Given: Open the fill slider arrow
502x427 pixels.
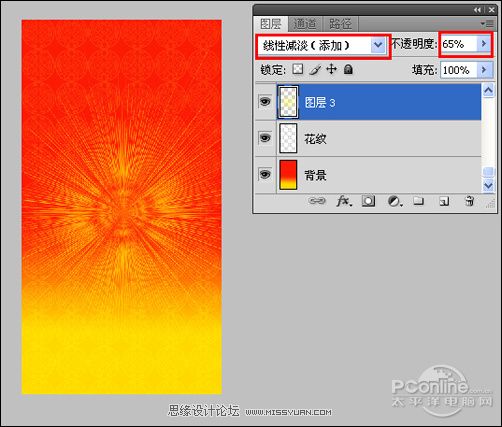Looking at the screenshot, I should pyautogui.click(x=484, y=70).
